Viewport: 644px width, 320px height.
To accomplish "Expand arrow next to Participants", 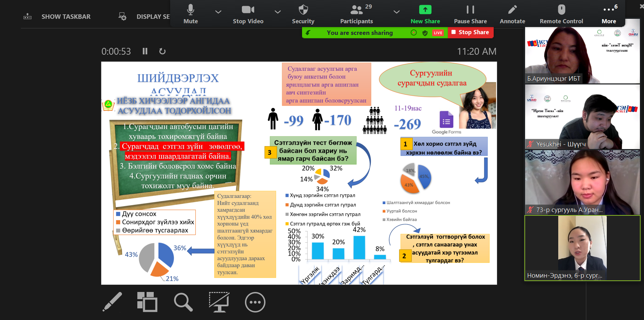I will pos(396,12).
